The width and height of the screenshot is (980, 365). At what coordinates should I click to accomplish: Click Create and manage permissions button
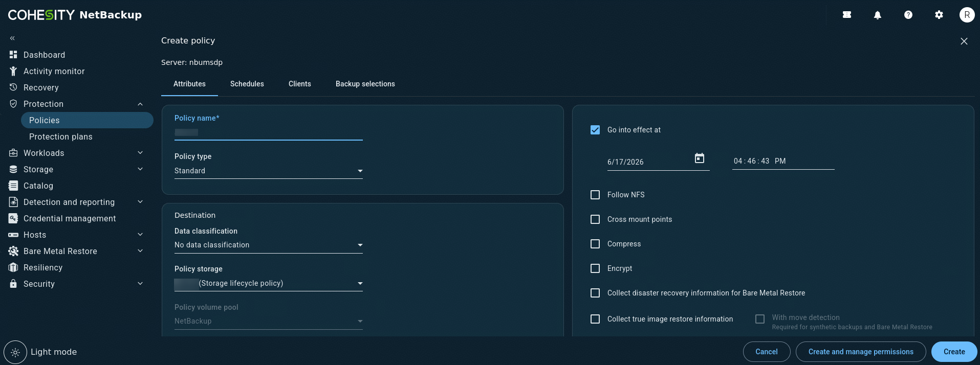861,352
